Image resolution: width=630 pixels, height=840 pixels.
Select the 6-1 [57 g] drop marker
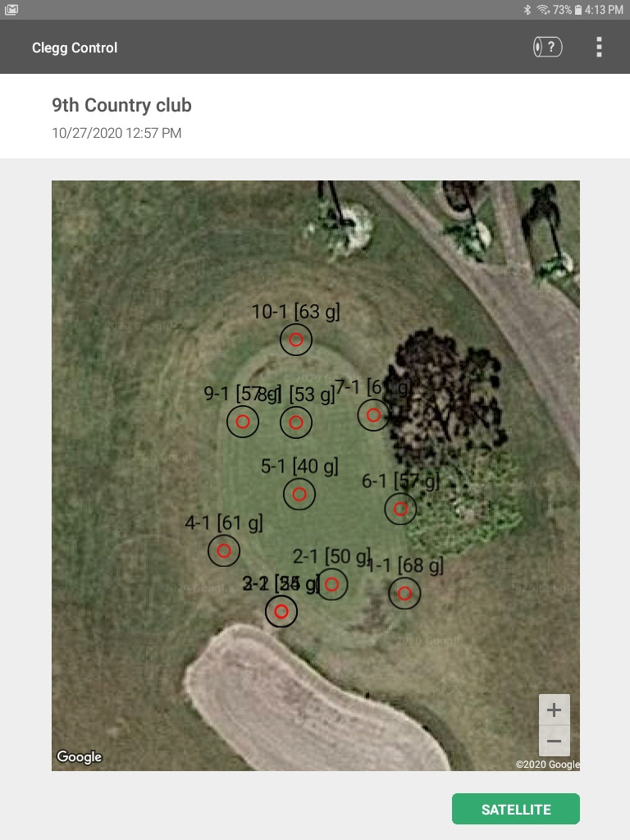pos(400,509)
